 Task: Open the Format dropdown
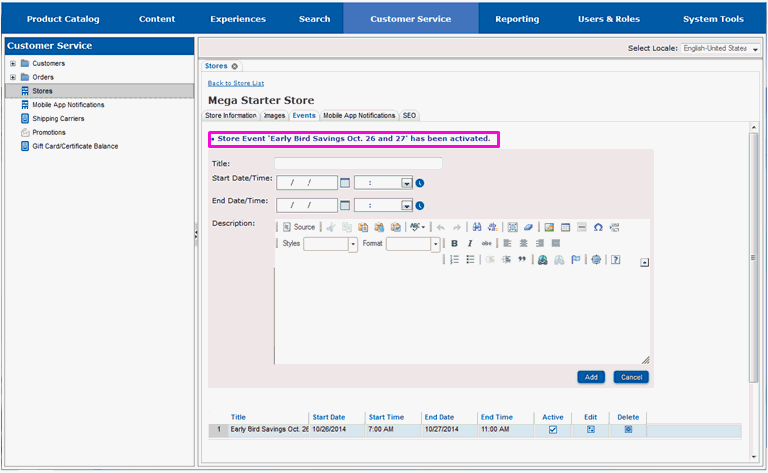[x=435, y=244]
